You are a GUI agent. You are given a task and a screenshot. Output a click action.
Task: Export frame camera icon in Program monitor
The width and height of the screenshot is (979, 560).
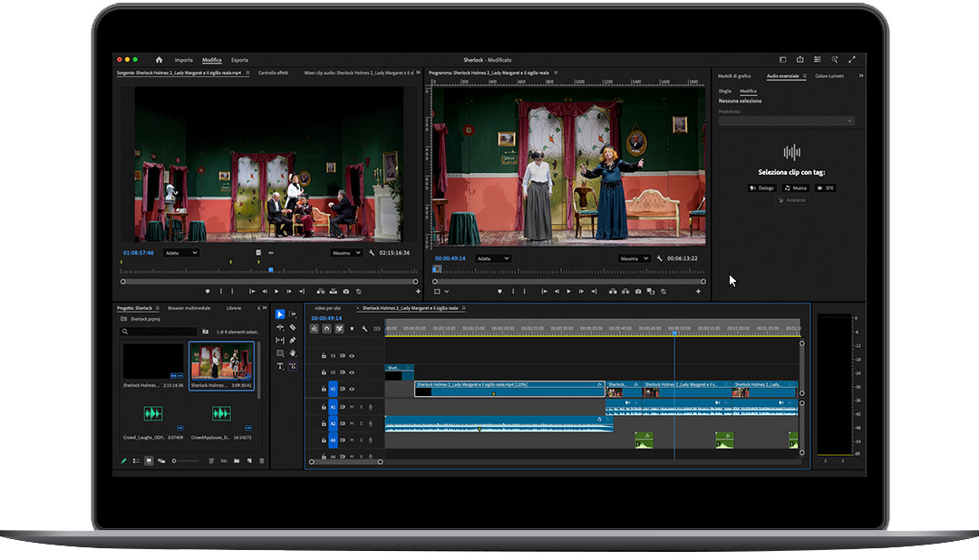coord(638,292)
